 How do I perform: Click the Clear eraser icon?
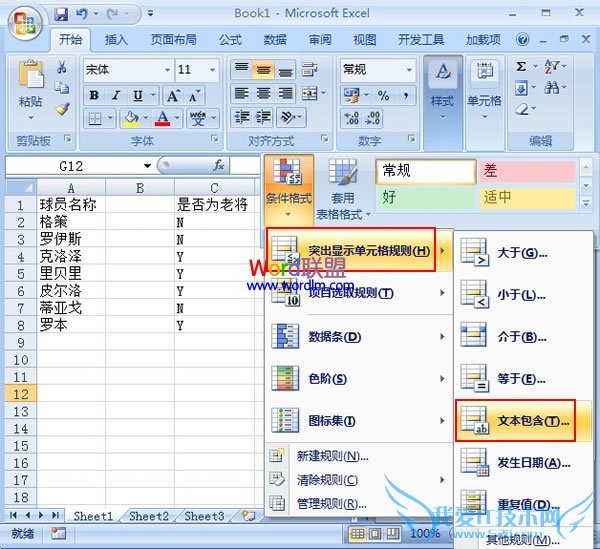522,109
